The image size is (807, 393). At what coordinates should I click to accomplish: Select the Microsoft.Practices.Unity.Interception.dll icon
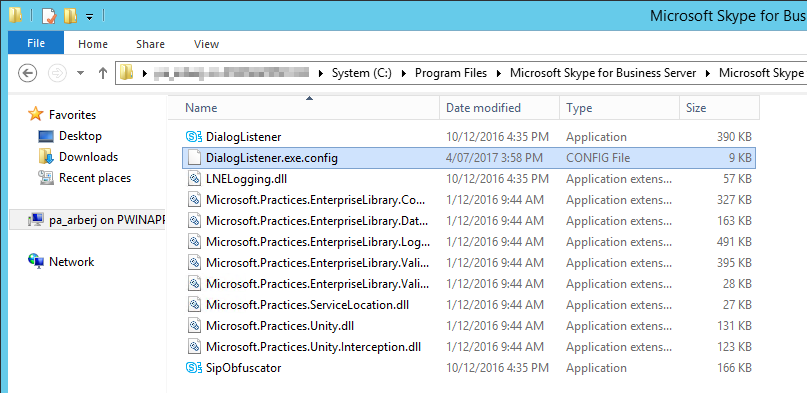[194, 347]
